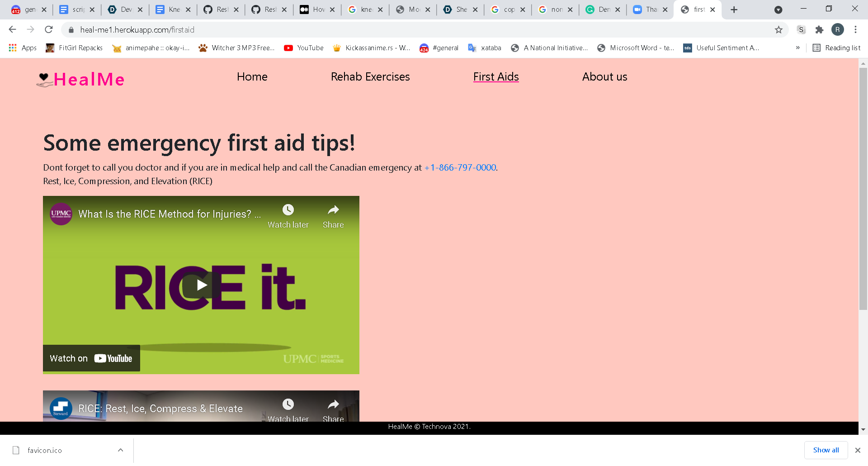Select the First Aids nav link
The height and width of the screenshot is (466, 868).
(x=496, y=77)
